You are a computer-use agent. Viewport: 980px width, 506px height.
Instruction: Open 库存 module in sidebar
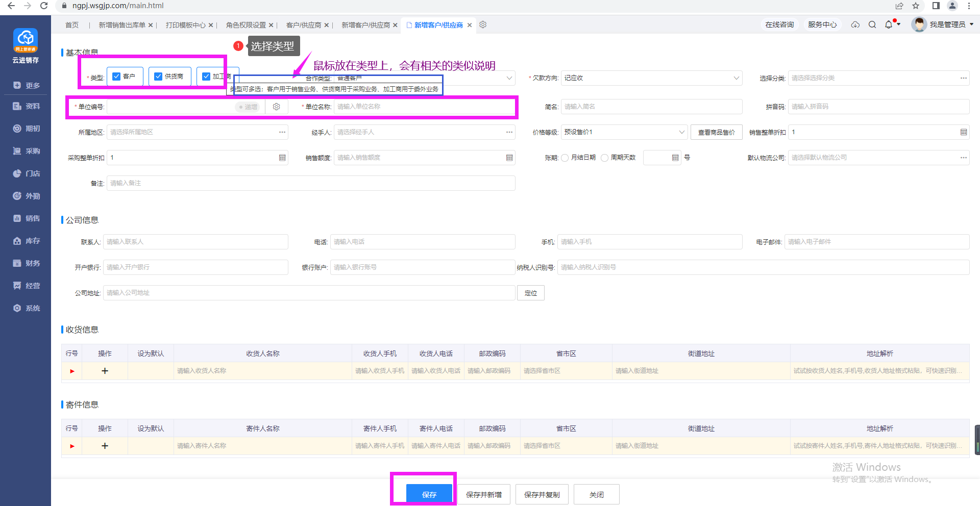coord(26,241)
